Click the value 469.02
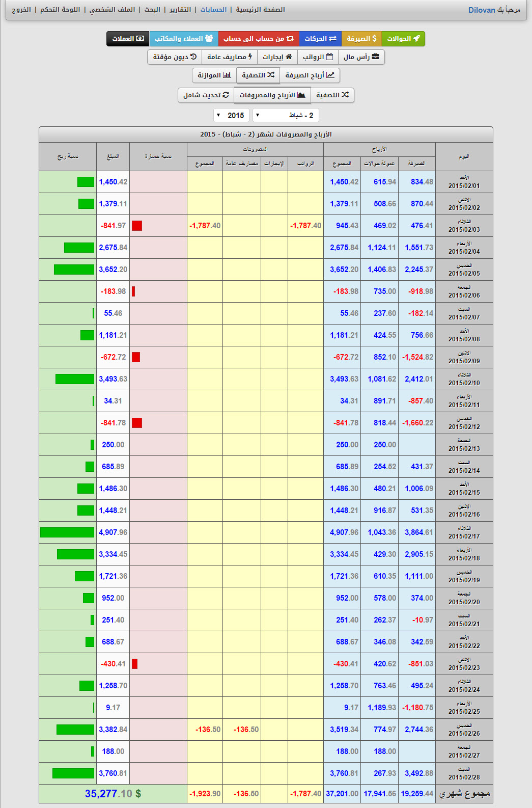Viewport: 532px width, 808px height. (385, 226)
